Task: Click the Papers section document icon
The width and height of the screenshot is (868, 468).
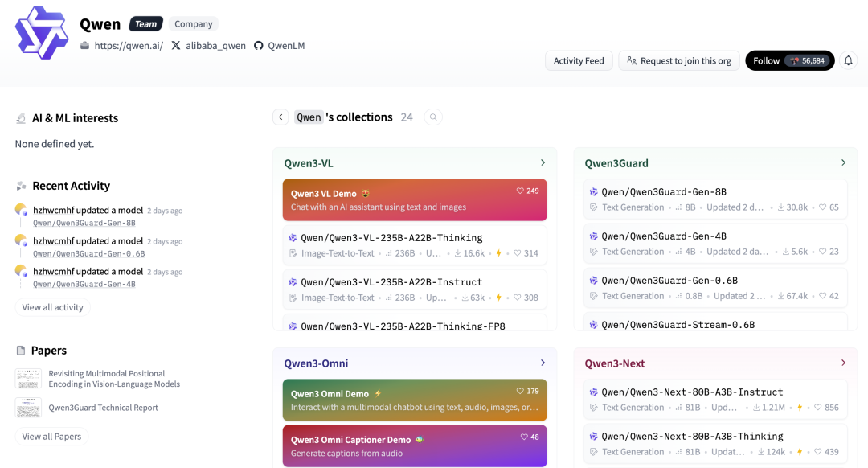Action: pyautogui.click(x=21, y=350)
